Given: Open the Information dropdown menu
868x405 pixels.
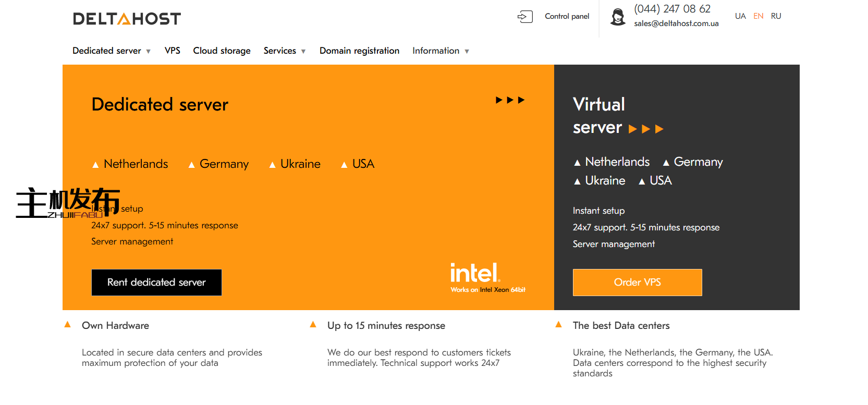Looking at the screenshot, I should pyautogui.click(x=441, y=51).
